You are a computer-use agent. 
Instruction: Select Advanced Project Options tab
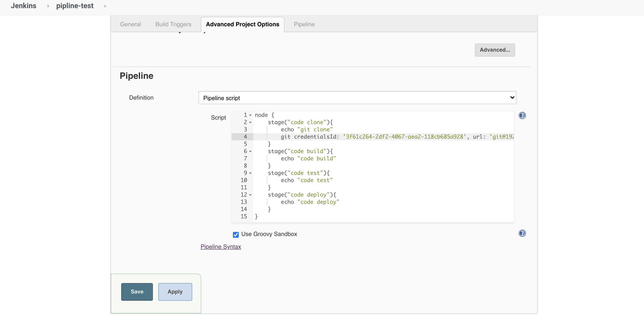pyautogui.click(x=242, y=24)
